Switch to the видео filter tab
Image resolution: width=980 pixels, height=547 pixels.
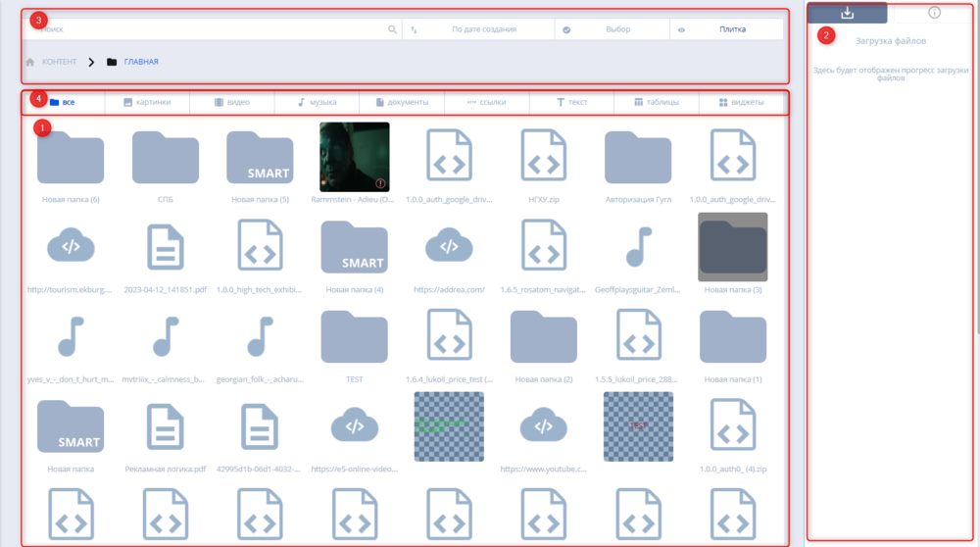coord(231,102)
